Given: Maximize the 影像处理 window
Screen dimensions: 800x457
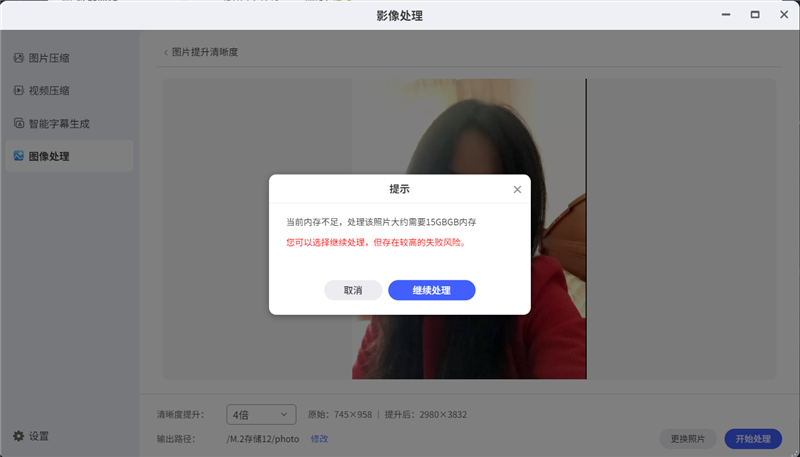Looking at the screenshot, I should tap(755, 15).
